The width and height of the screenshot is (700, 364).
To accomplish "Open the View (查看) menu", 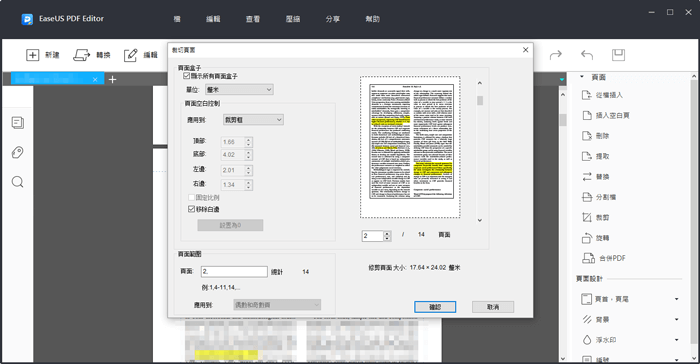I will pos(253,19).
